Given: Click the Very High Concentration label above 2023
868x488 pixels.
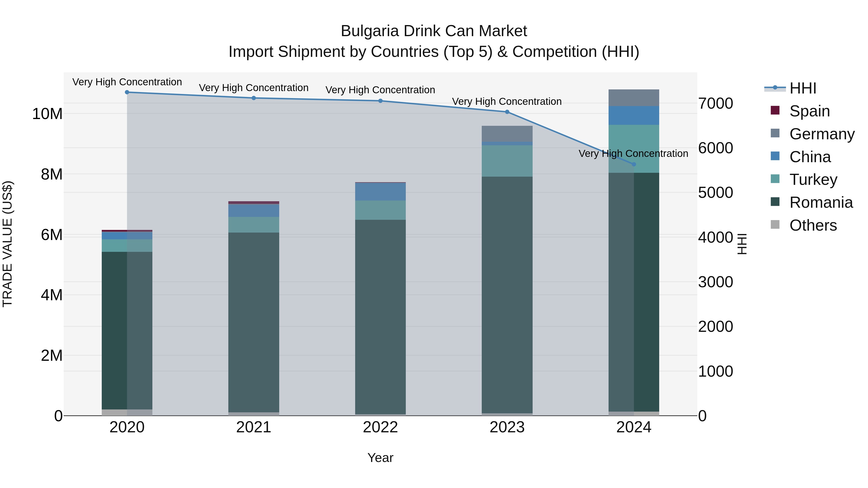Looking at the screenshot, I should pos(507,101).
